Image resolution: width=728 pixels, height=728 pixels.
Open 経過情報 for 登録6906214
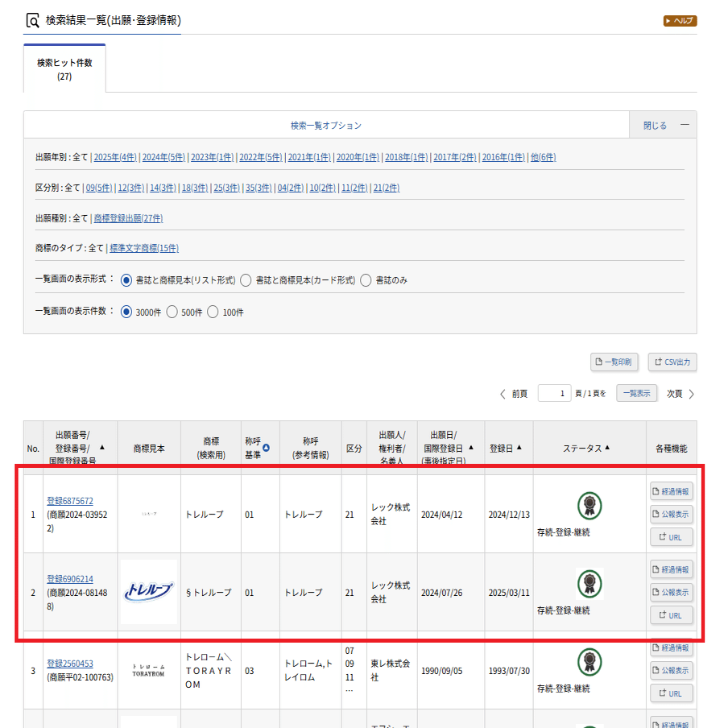click(672, 569)
